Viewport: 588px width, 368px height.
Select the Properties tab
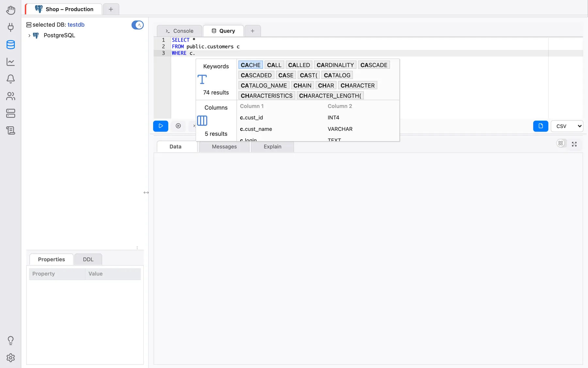pyautogui.click(x=51, y=259)
